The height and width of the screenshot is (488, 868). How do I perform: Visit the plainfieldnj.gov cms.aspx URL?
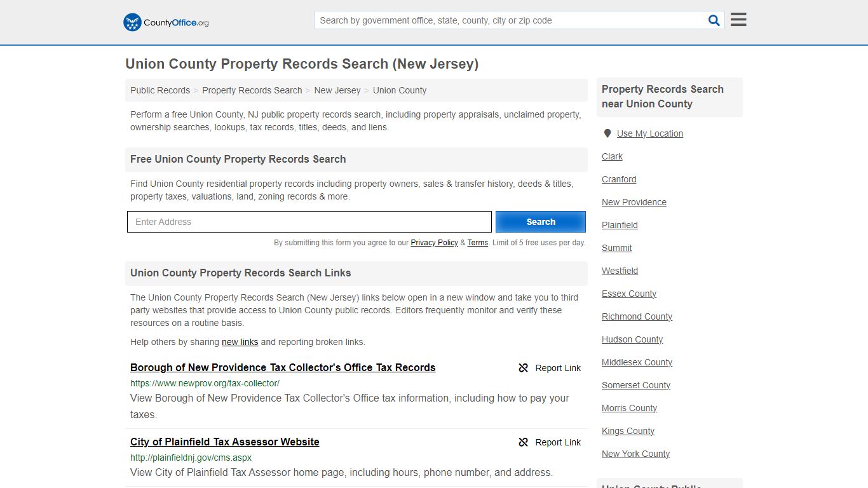point(191,457)
